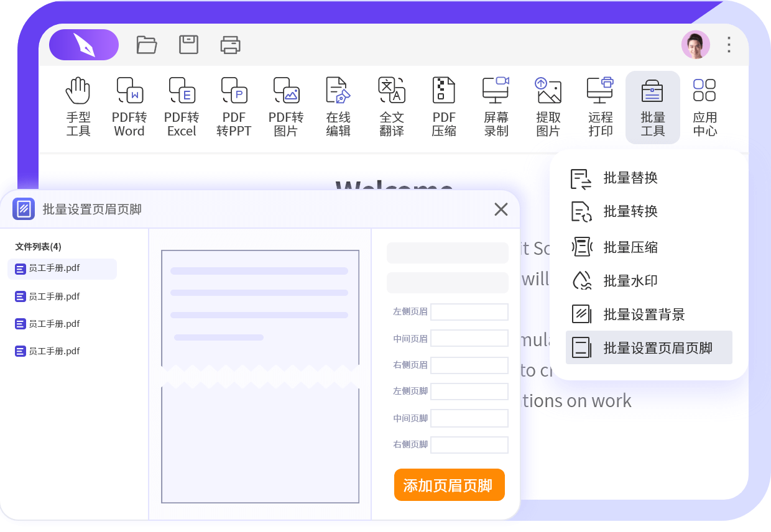This screenshot has width=771, height=532.
Task: Click the 批量设置背景 menu icon
Action: point(581,314)
